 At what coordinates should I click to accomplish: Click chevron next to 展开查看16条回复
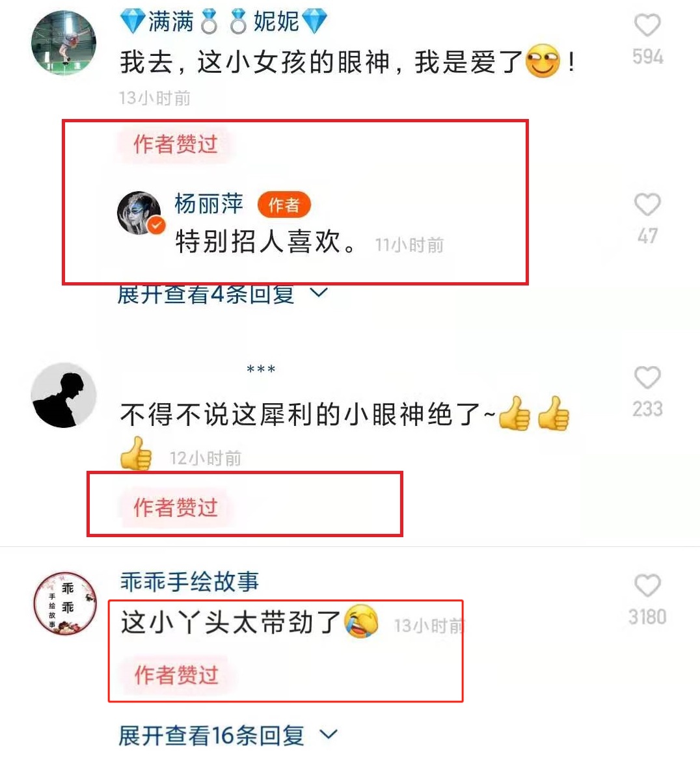329,735
